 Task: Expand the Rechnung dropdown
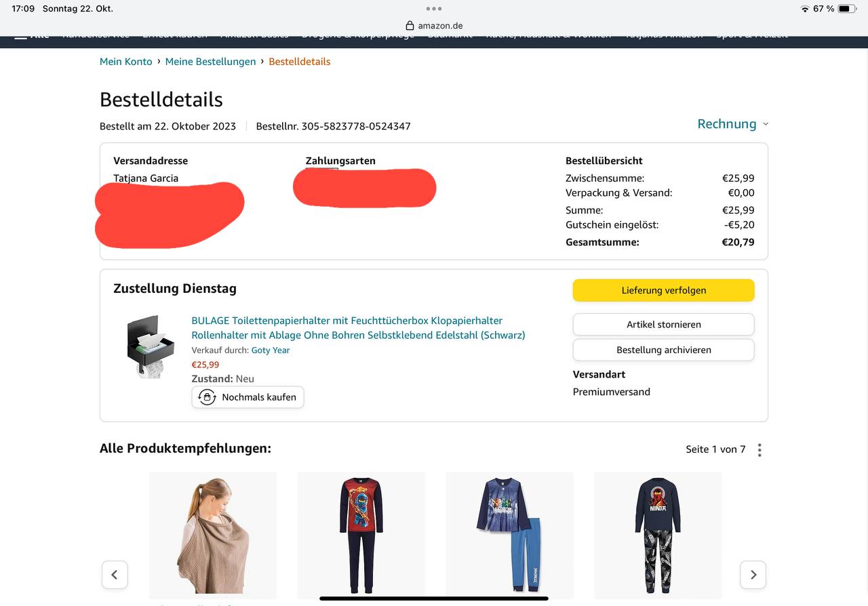[733, 124]
